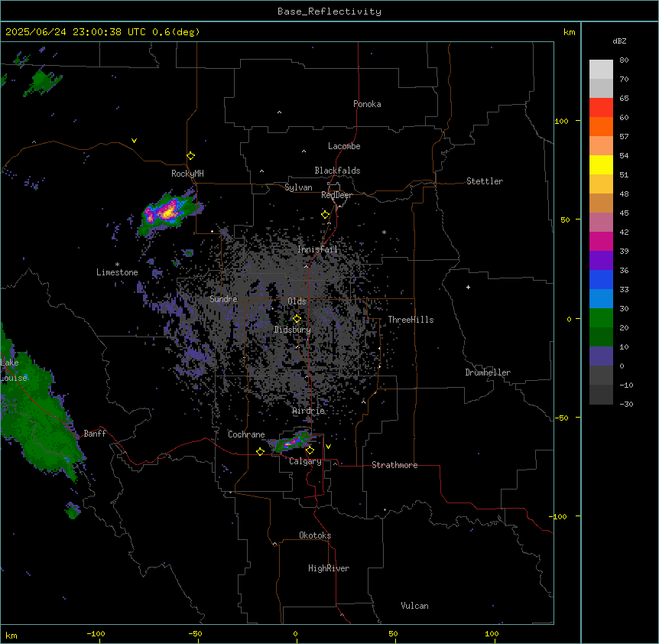Click the yellow diamond marker south of RedDeer
659x644 pixels.
pyautogui.click(x=326, y=215)
